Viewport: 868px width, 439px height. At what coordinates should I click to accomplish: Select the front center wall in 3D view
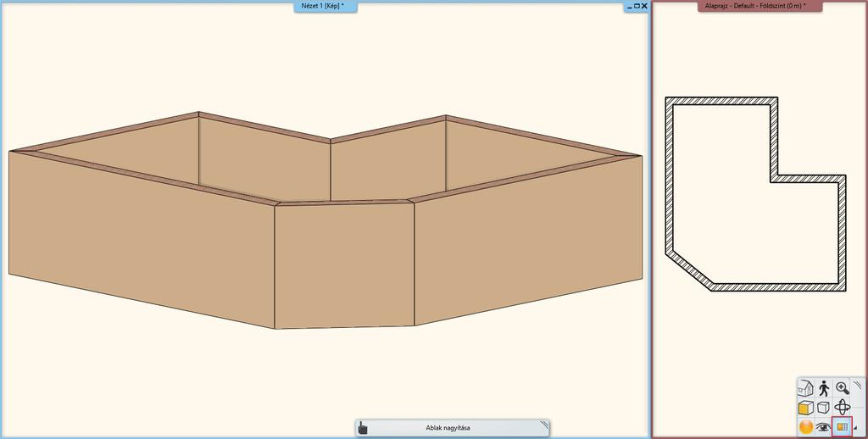(344, 264)
